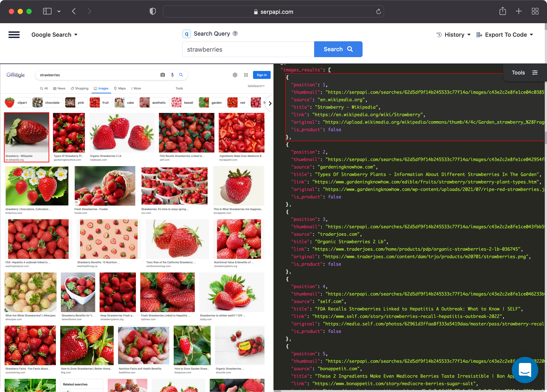
Task: Expand the Export To Code dropdown
Action: [x=532, y=35]
